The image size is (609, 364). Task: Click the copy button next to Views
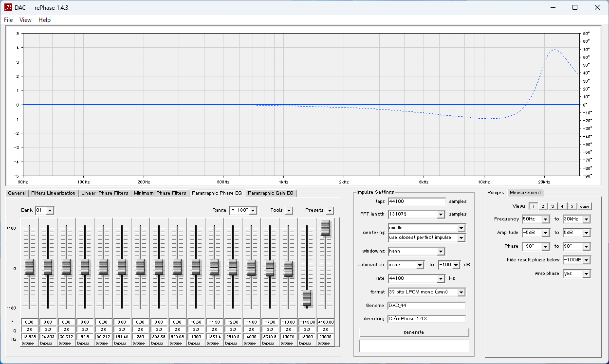pos(585,206)
